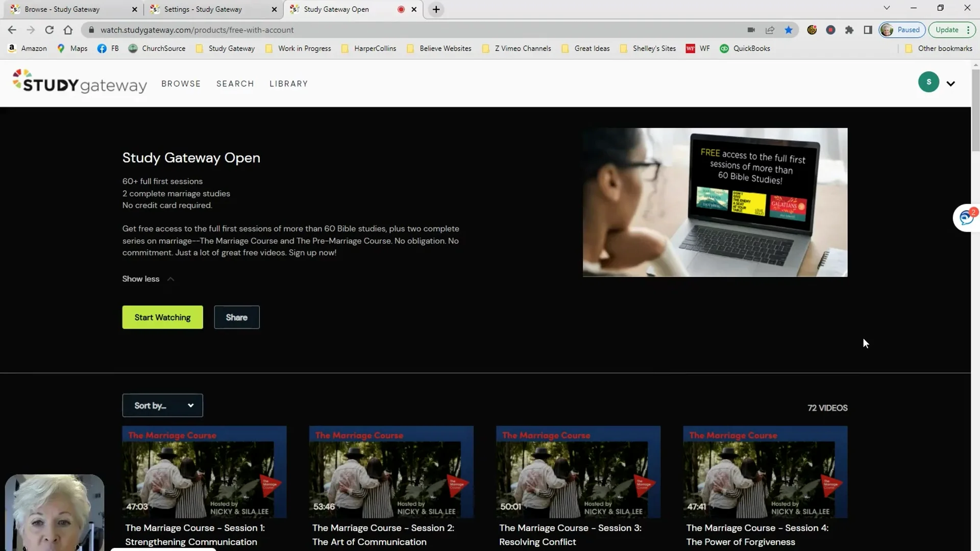Open new tab with plus icon

(436, 9)
